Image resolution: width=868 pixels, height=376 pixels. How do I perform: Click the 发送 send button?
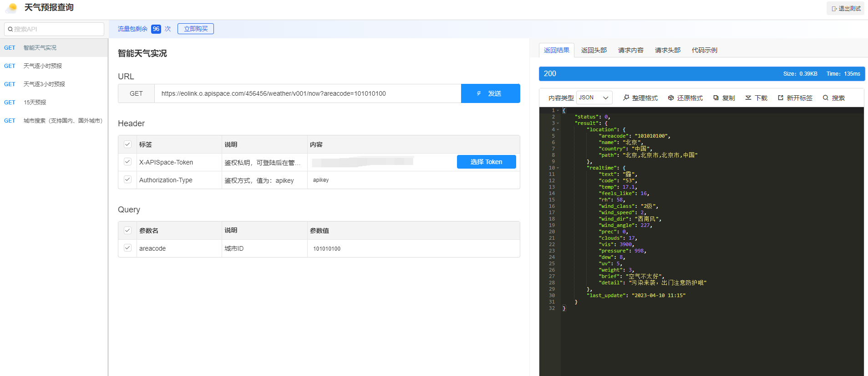click(x=490, y=93)
